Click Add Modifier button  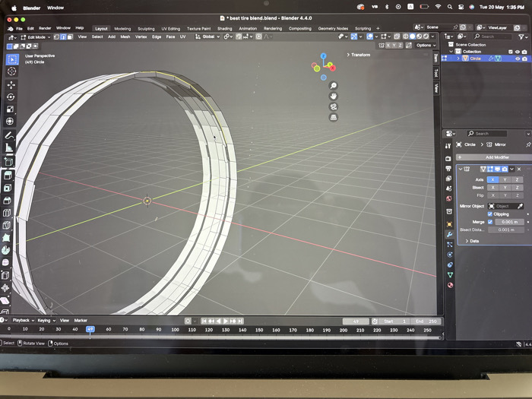[x=494, y=157]
